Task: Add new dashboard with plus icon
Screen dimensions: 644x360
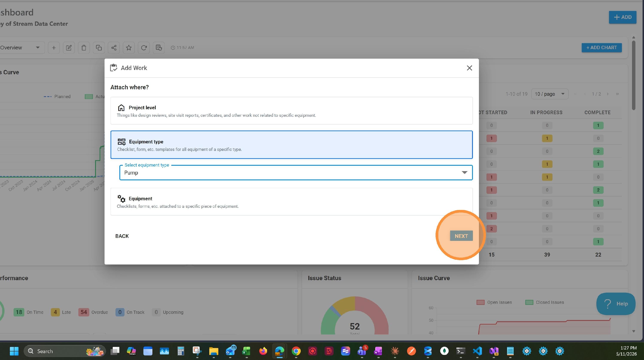Action: click(54, 47)
